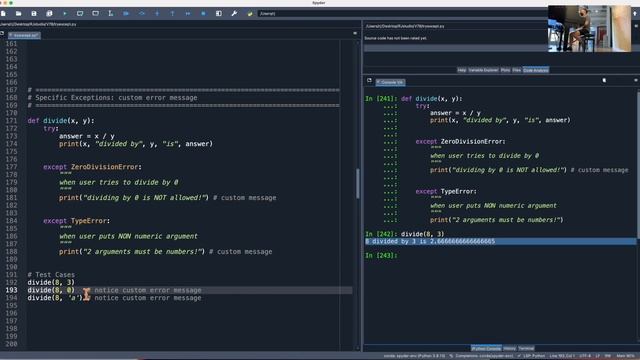Stop the debugging session
The width and height of the screenshot is (640, 360).
tap(203, 13)
